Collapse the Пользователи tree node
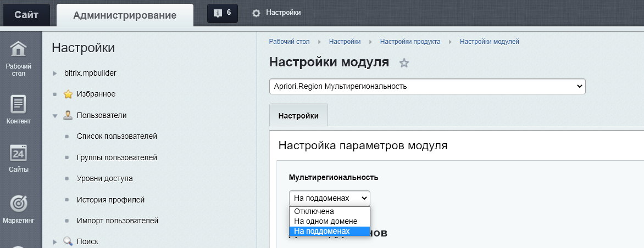644x248 pixels. click(x=54, y=116)
